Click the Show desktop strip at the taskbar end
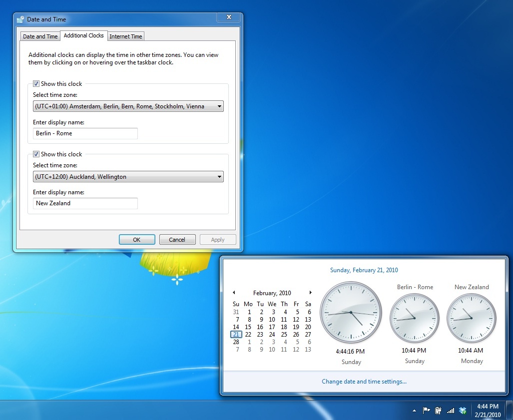This screenshot has height=420, width=513. click(509, 410)
